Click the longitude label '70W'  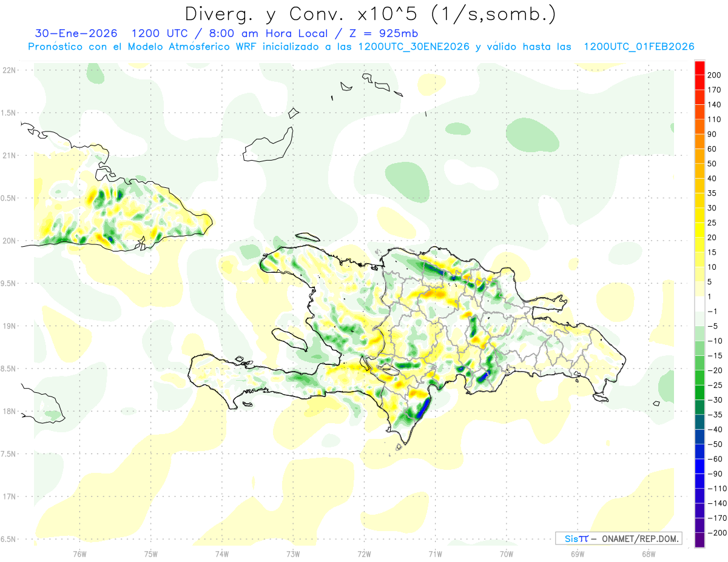click(507, 553)
